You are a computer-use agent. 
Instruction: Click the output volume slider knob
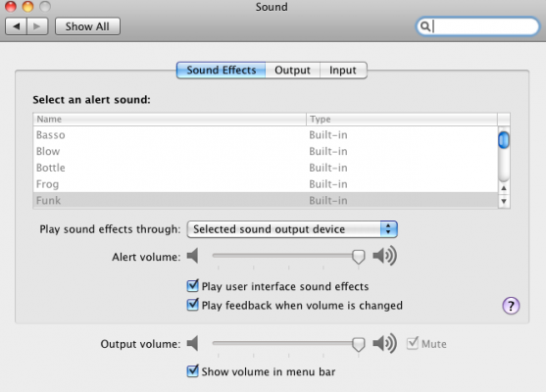pos(359,344)
